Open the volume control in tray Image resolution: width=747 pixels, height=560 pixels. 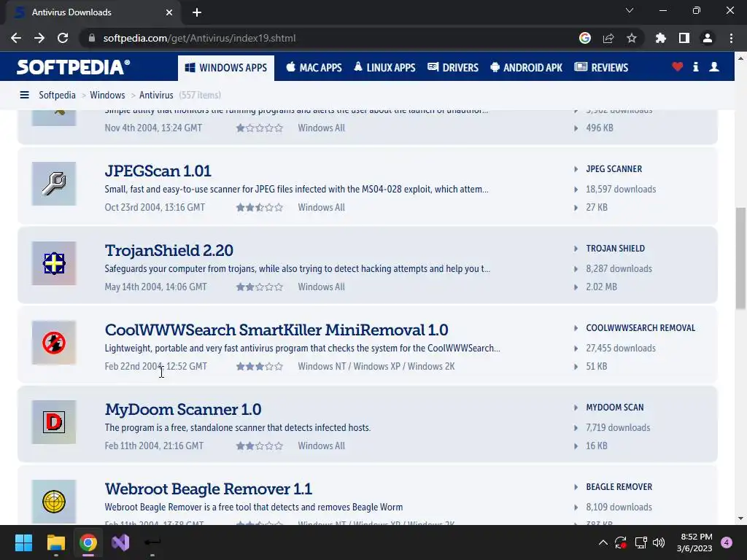(659, 542)
